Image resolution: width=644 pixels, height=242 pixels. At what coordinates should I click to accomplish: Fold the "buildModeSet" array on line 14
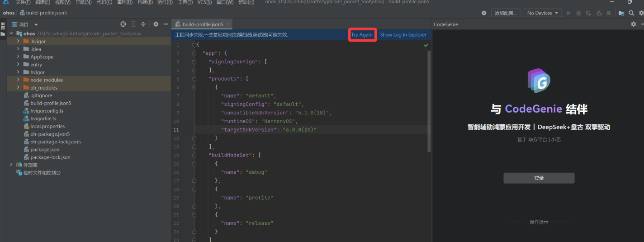pos(194,155)
